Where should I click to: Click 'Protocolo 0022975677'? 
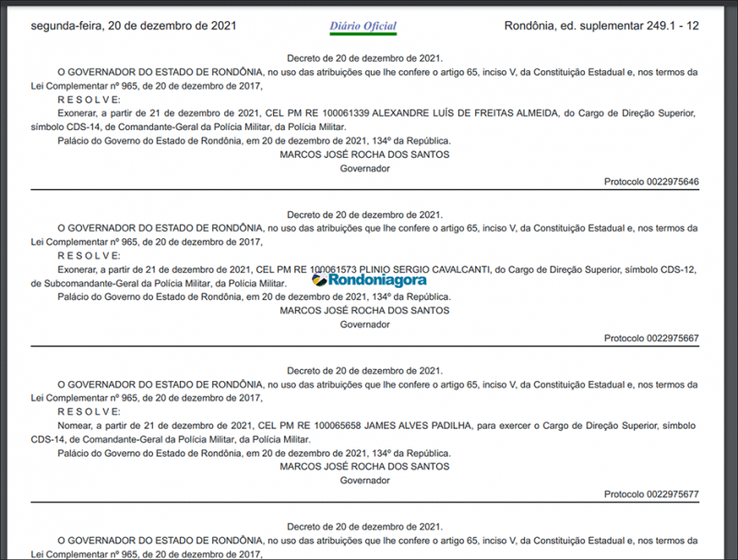(x=651, y=494)
